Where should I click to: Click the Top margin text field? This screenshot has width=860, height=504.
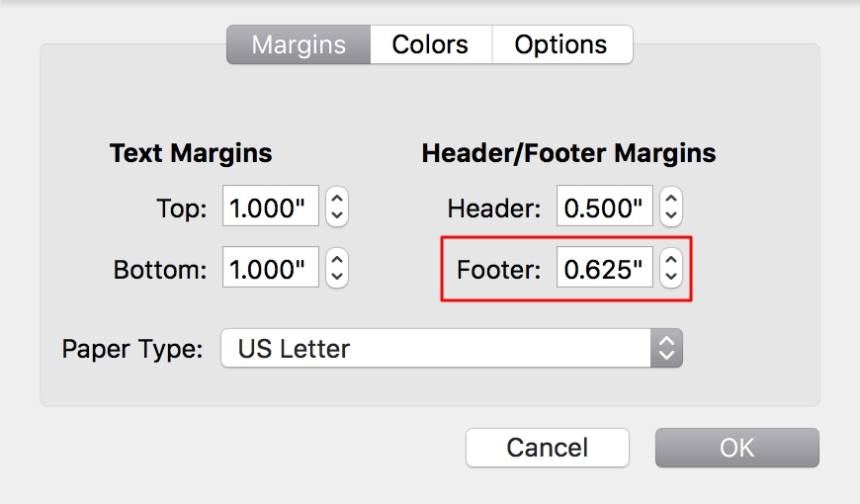coord(271,208)
